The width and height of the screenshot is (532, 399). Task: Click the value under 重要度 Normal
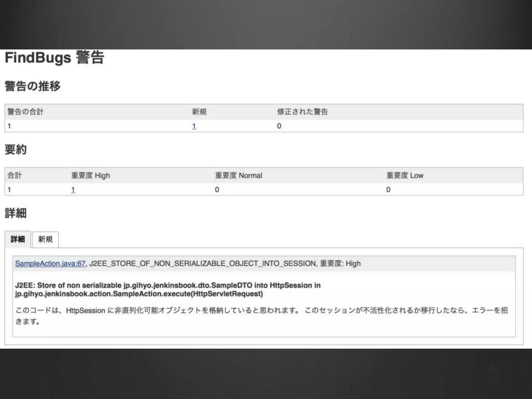click(217, 190)
